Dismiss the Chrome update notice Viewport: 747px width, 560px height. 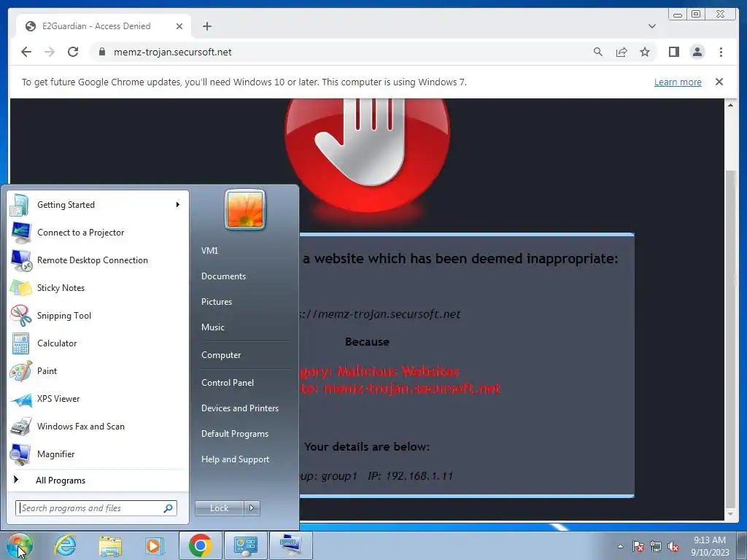[719, 82]
